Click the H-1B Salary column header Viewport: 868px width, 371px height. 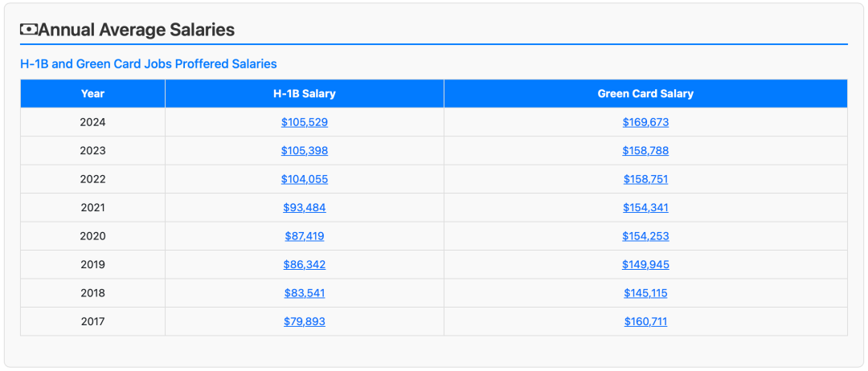305,93
